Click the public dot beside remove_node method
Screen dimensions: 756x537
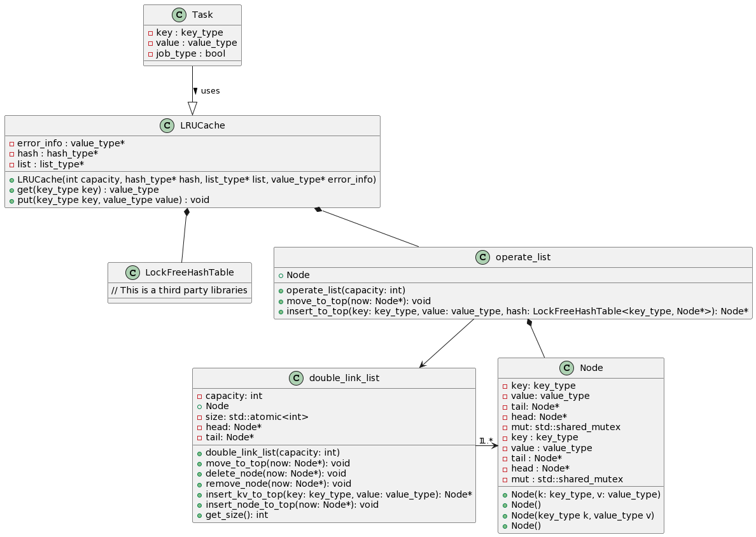[200, 484]
